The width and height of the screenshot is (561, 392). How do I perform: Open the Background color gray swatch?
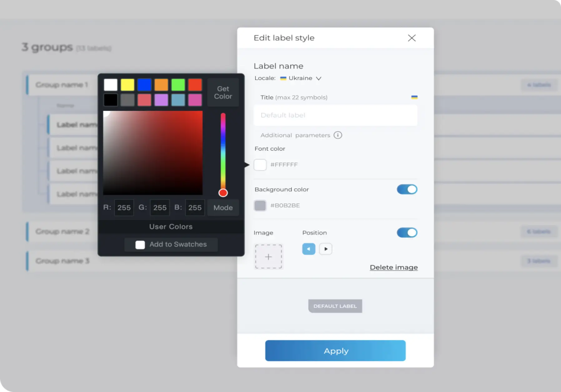pyautogui.click(x=260, y=206)
